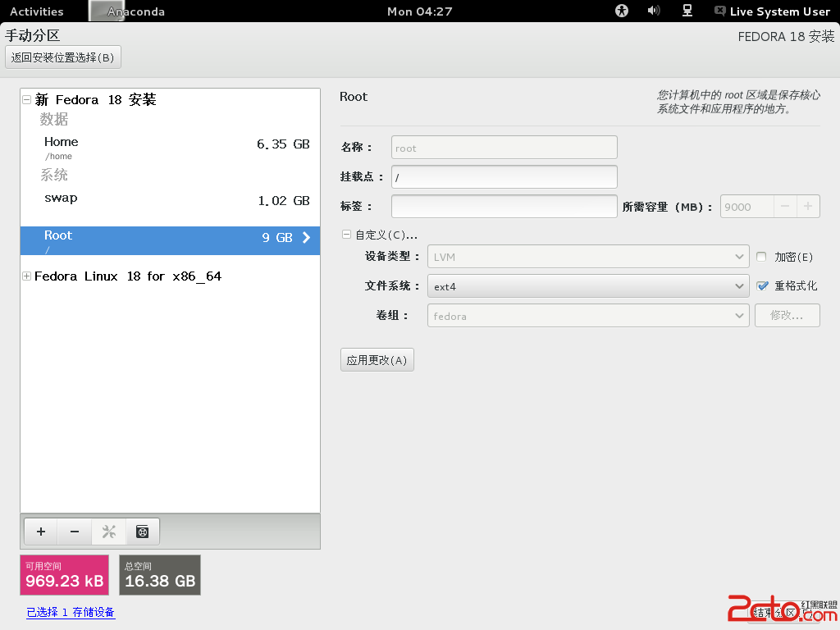Image resolution: width=840 pixels, height=630 pixels.
Task: Click the pink 可用空间 969.23 kB box
Action: (x=64, y=575)
